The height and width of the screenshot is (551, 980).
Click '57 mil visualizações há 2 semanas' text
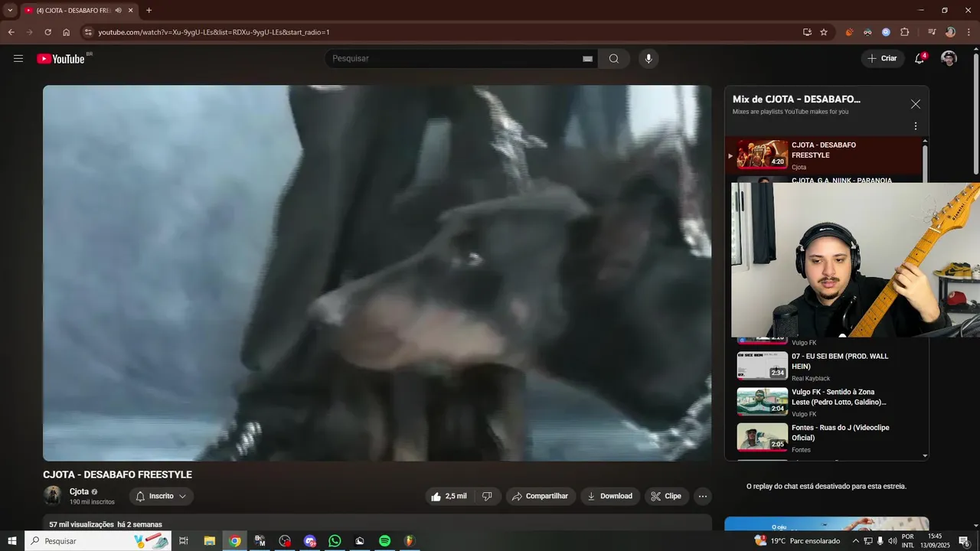tap(106, 524)
